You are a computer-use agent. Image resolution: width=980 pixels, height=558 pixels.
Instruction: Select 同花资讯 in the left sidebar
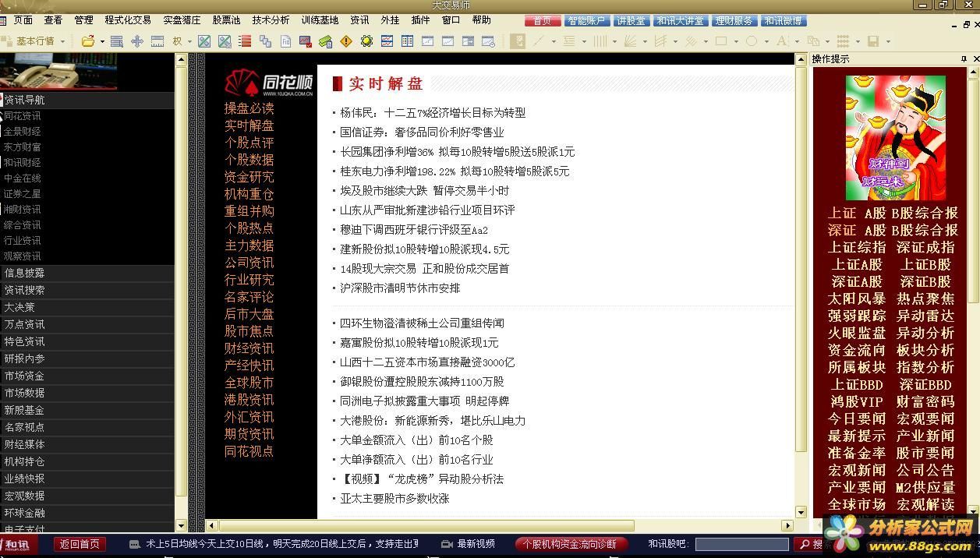click(x=23, y=116)
